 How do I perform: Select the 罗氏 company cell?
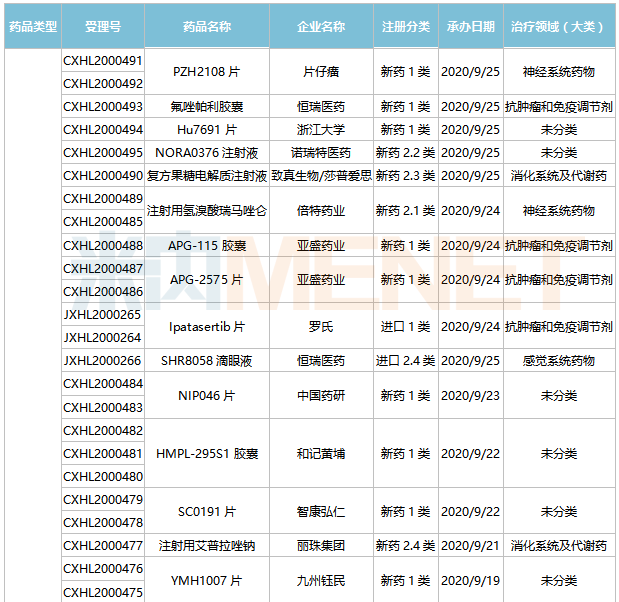click(x=321, y=326)
